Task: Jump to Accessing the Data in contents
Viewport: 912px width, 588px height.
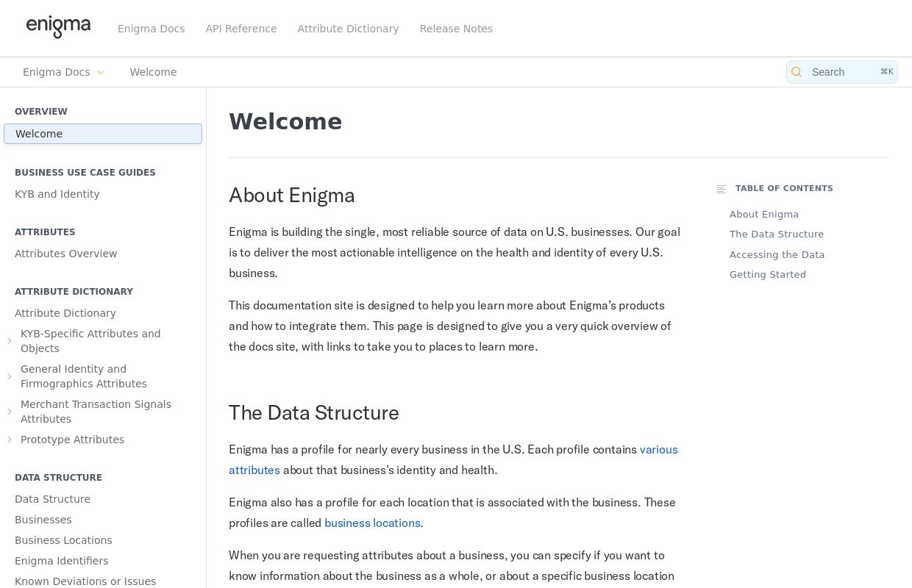Action: click(777, 255)
